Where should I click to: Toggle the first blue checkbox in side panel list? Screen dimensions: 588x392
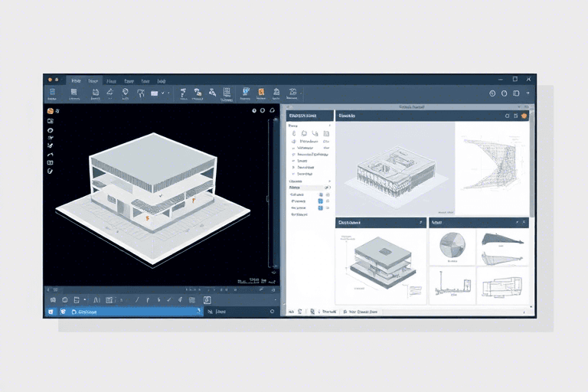click(320, 194)
